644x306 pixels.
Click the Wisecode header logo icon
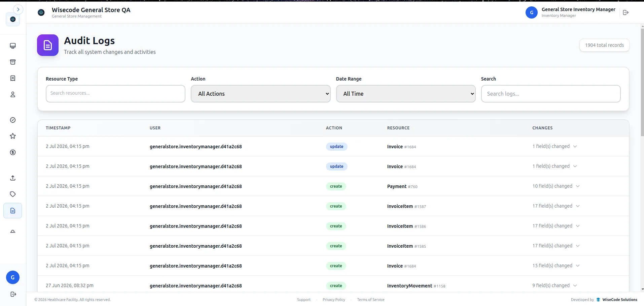point(41,12)
